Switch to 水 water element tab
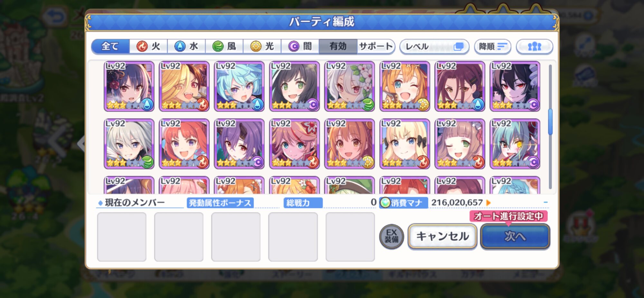This screenshot has width=644, height=298. pyautogui.click(x=186, y=46)
